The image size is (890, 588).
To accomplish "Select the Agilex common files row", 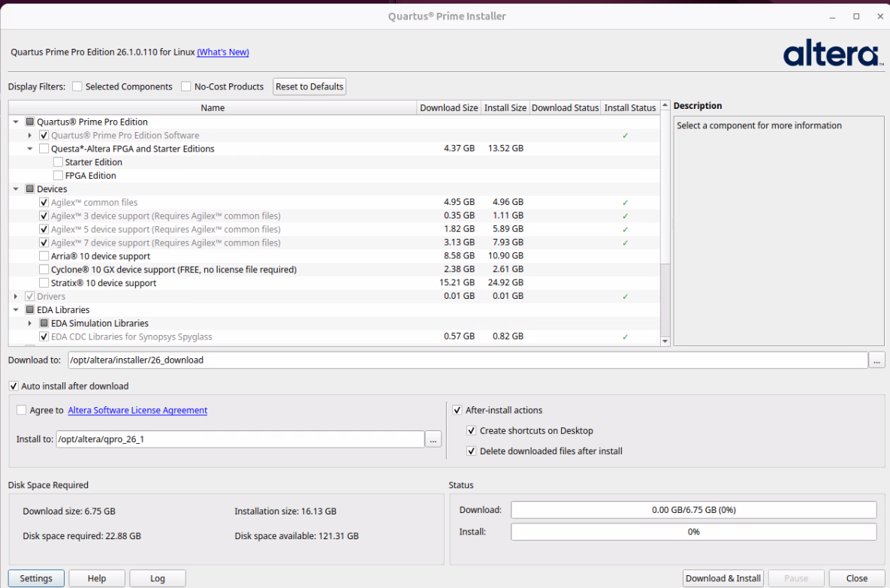I will click(x=334, y=202).
